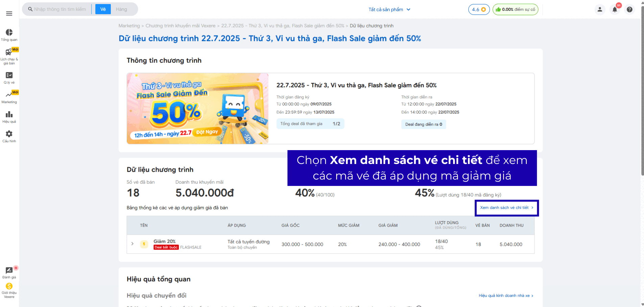This screenshot has height=307, width=644.
Task: Open Q.lý vé ticket management icon
Action: (9, 75)
